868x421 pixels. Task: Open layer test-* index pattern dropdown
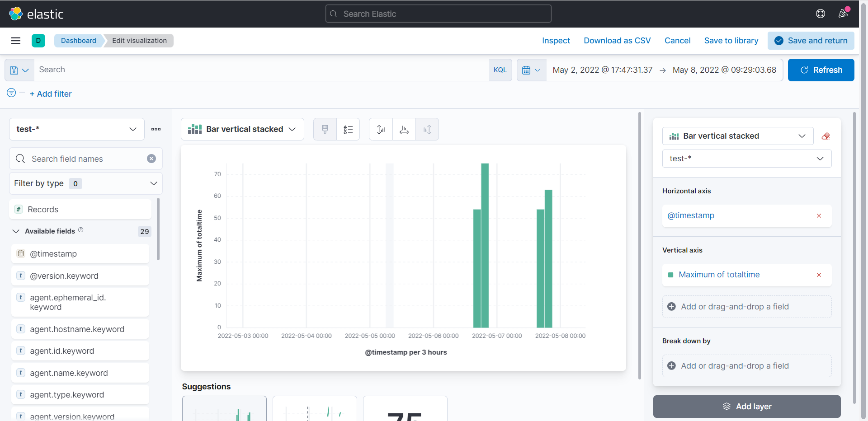click(747, 159)
